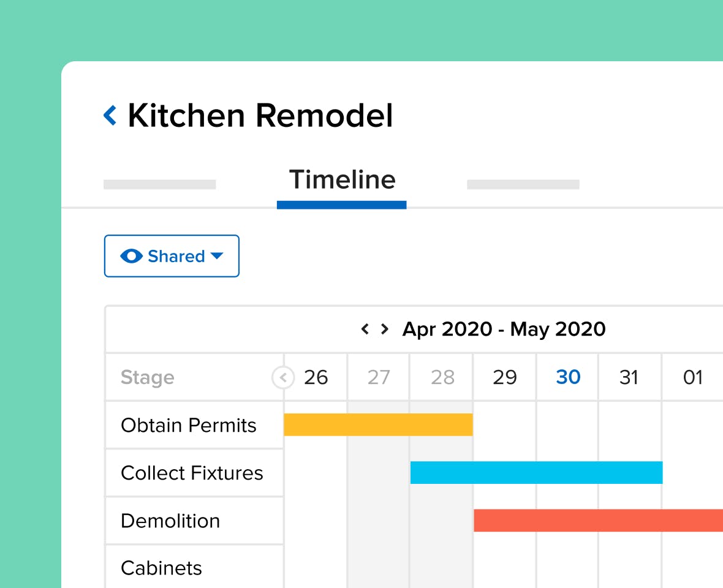
Task: Select date 26 column header
Action: click(316, 377)
